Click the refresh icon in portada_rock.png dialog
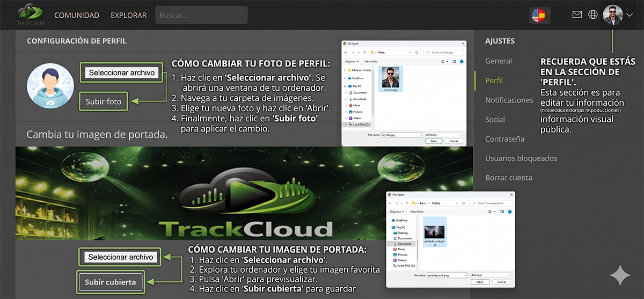This screenshot has width=644, height=299. [x=463, y=203]
